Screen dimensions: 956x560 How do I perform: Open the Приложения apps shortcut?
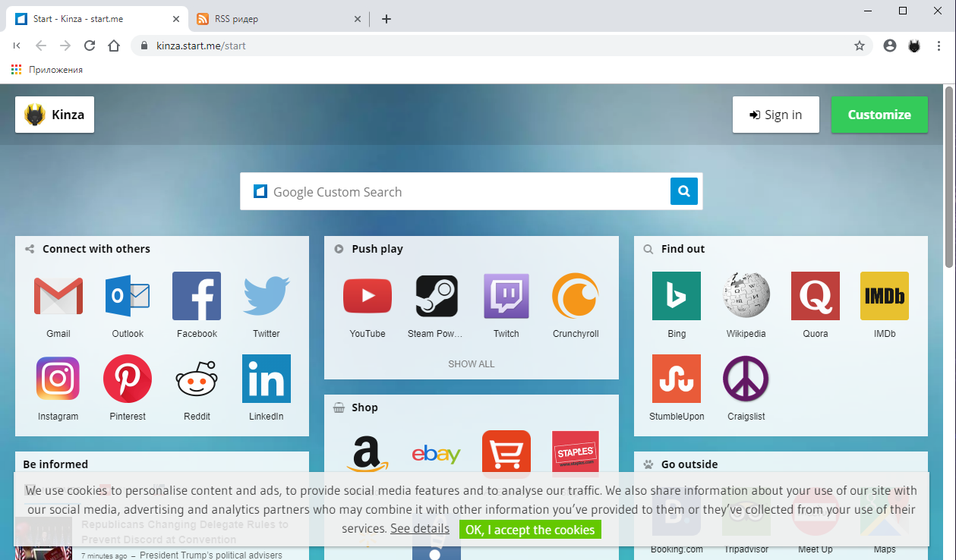tap(47, 70)
